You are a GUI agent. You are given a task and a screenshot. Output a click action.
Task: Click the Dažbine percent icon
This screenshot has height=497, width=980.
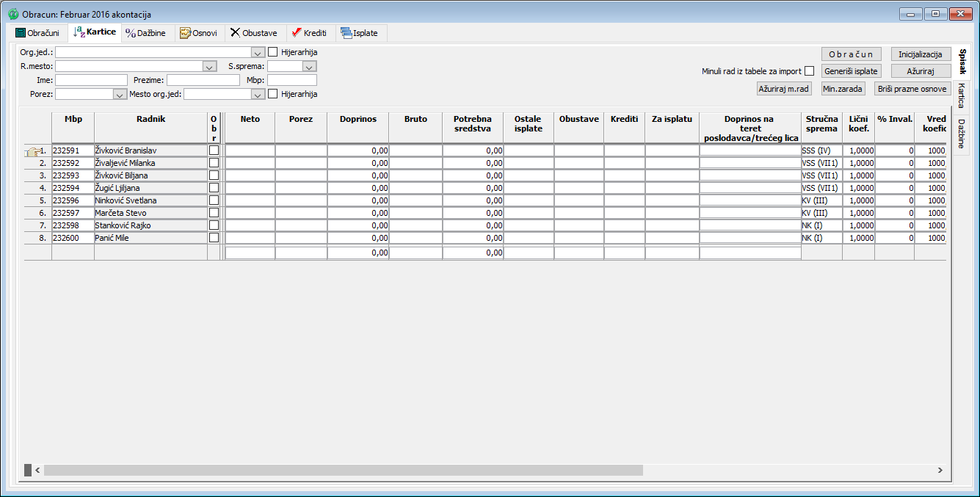pyautogui.click(x=131, y=33)
